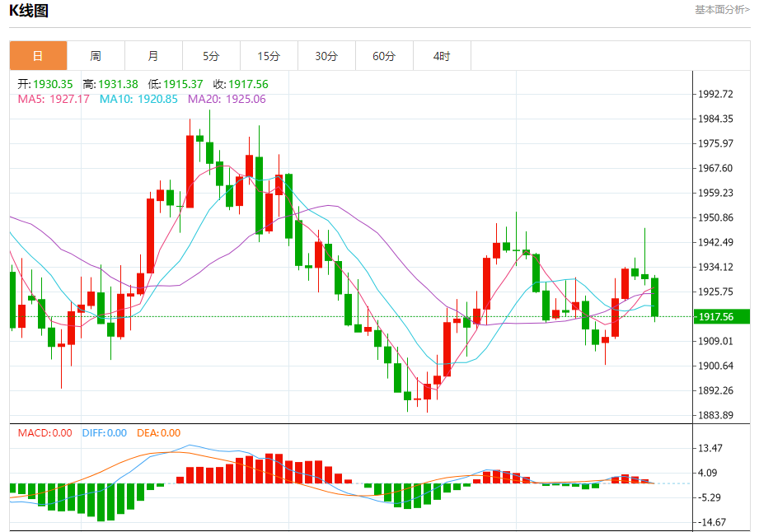759x532 pixels.
Task: Switch to the 月 monthly tab
Action: (153, 56)
